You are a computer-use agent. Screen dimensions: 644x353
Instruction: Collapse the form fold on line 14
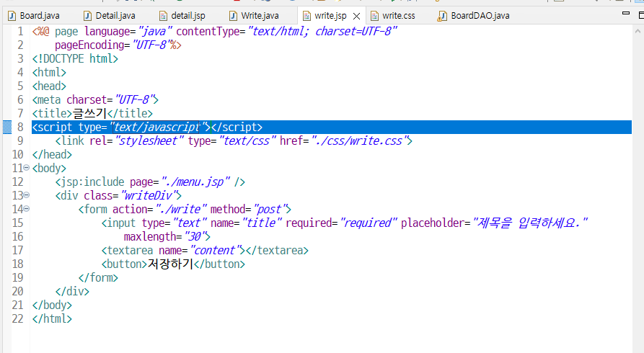click(26, 209)
